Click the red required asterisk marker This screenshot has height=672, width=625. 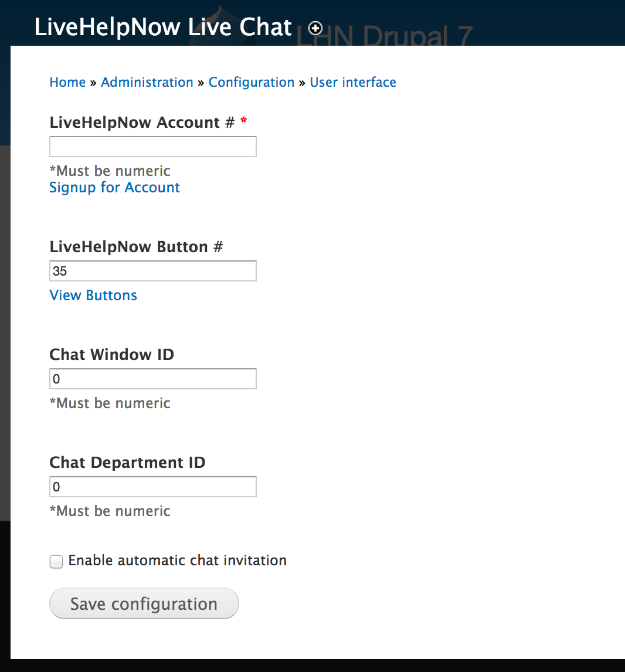tap(244, 120)
